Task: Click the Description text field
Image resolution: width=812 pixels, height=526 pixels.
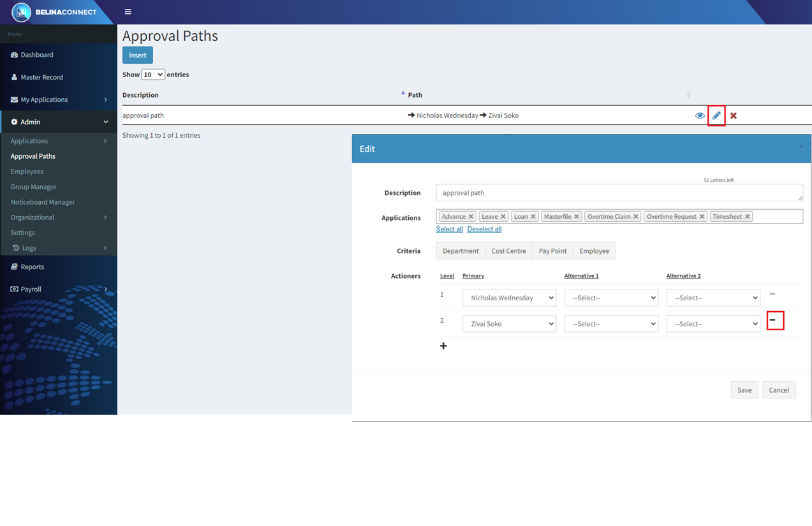Action: 619,193
